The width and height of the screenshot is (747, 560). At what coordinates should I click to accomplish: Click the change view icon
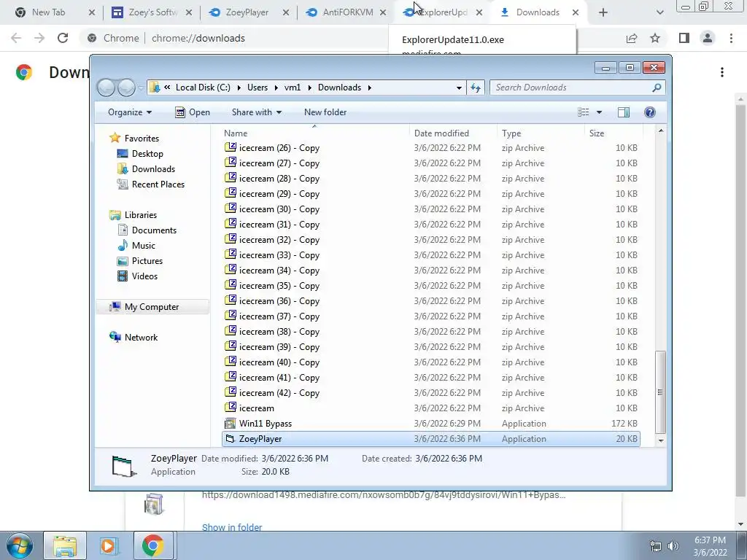point(583,112)
